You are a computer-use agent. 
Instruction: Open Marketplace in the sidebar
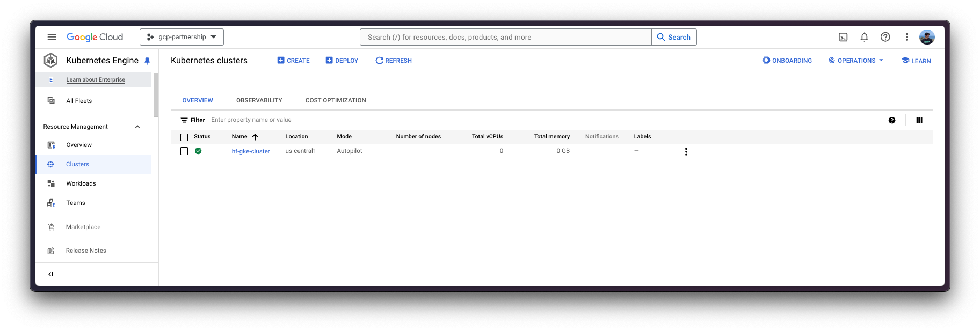pos(83,227)
